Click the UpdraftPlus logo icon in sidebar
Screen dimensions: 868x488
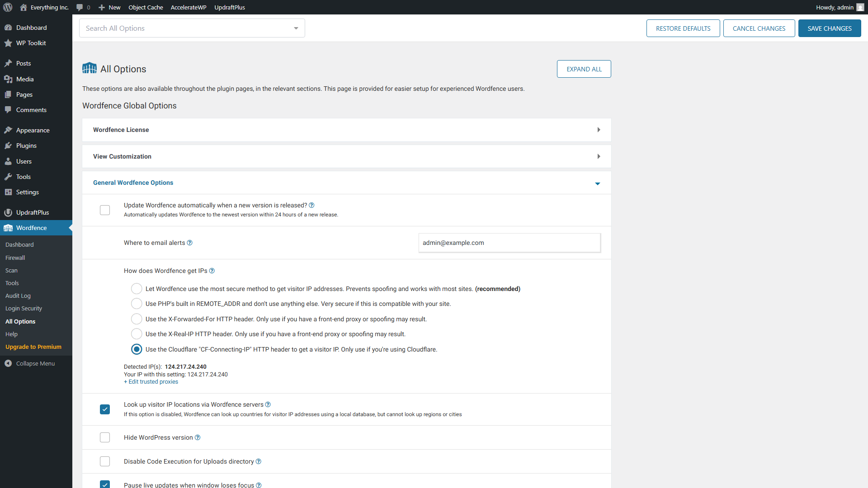tap(8, 212)
